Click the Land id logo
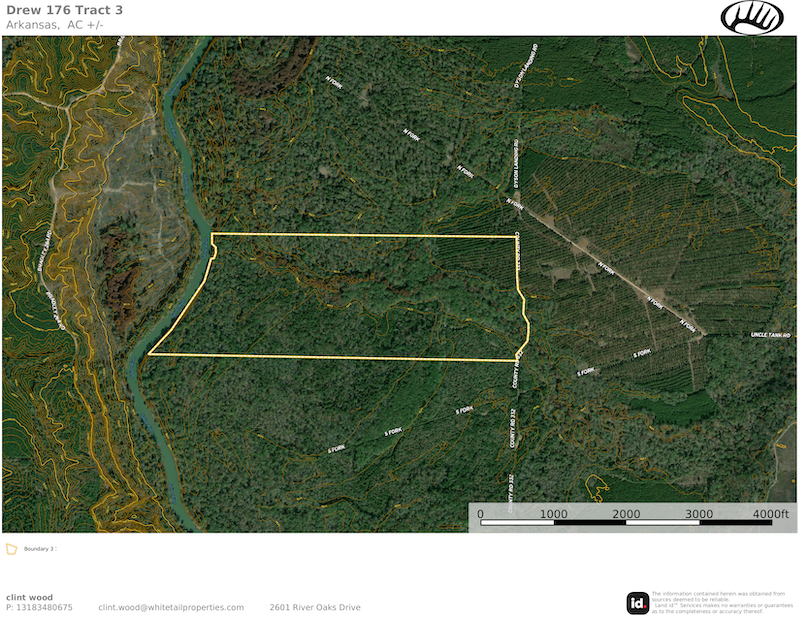 point(637,602)
